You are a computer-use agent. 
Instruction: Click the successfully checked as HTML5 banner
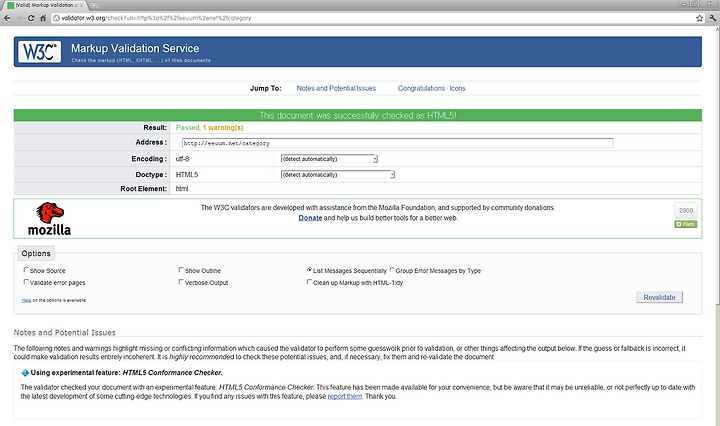pos(358,115)
